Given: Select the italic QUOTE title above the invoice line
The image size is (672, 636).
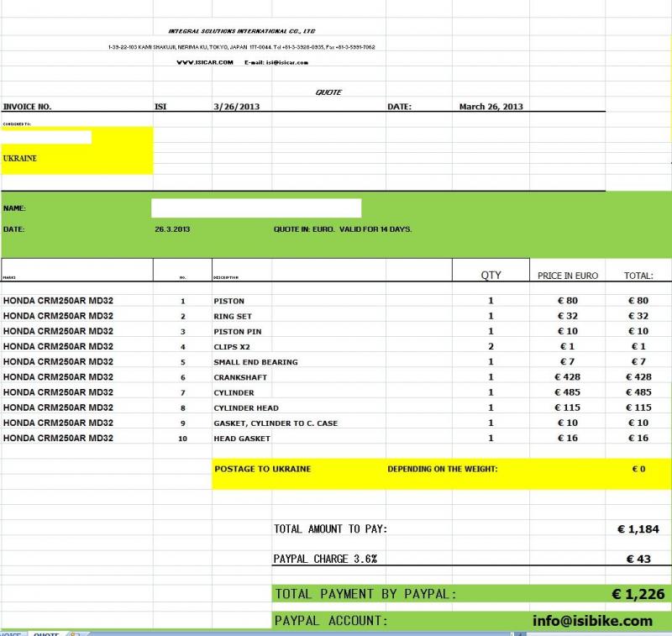Looking at the screenshot, I should coord(328,92).
